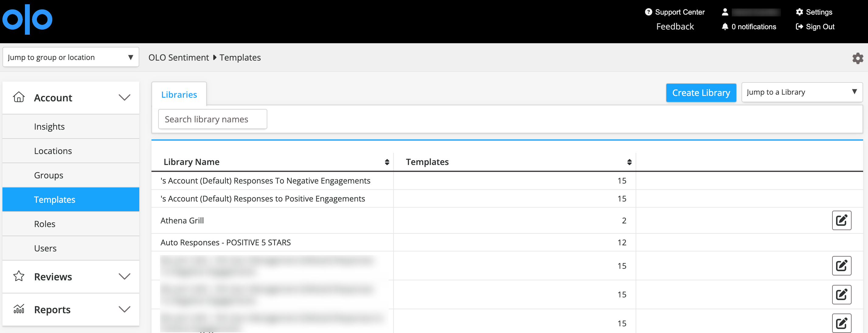The image size is (868, 333).
Task: Click the user profile icon
Action: (x=725, y=12)
